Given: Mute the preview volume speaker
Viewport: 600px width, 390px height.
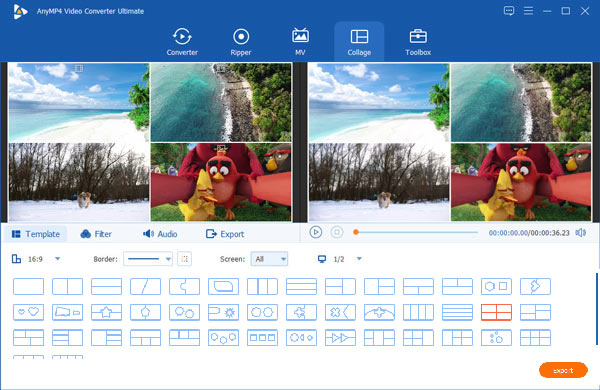Looking at the screenshot, I should point(581,233).
